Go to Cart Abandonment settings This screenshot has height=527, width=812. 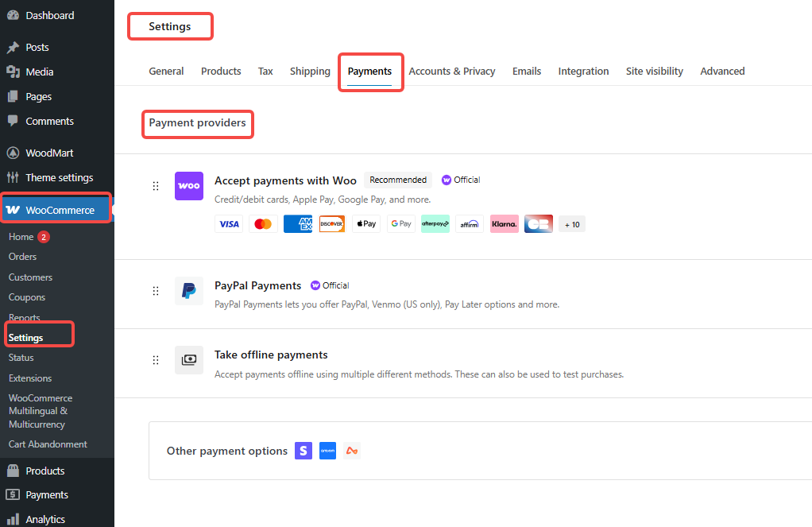48,444
